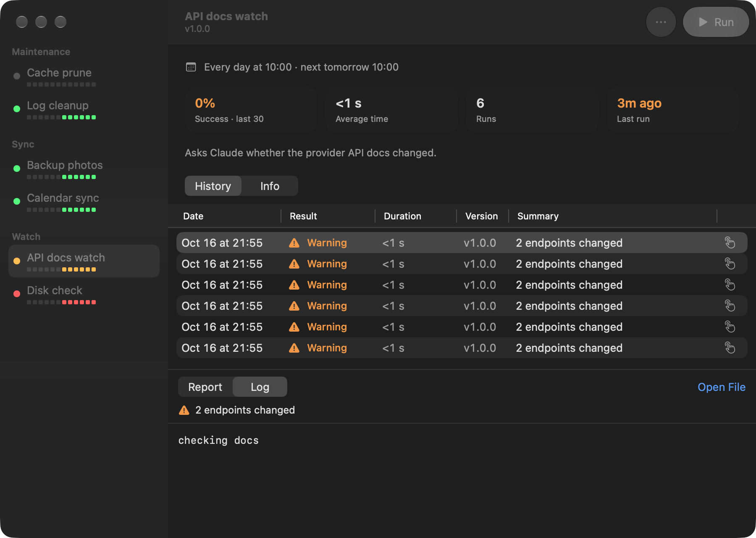Click the 'Asks Claude whether the provider' description

[x=310, y=153]
